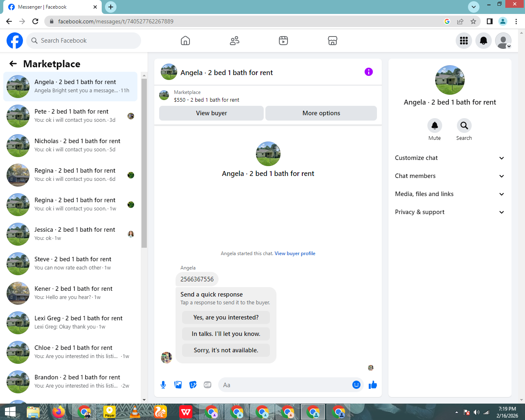
Task: Bookmark this page with star icon
Action: tap(473, 21)
